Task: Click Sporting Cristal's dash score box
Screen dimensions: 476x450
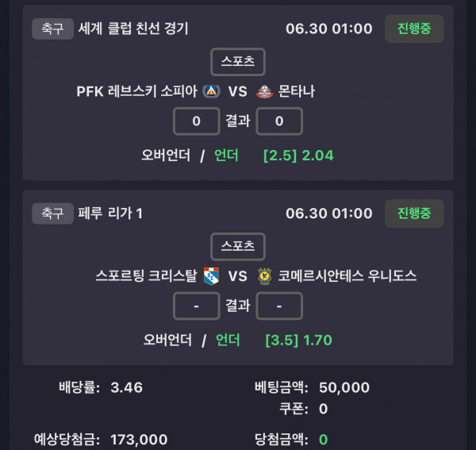Action: coord(197,306)
